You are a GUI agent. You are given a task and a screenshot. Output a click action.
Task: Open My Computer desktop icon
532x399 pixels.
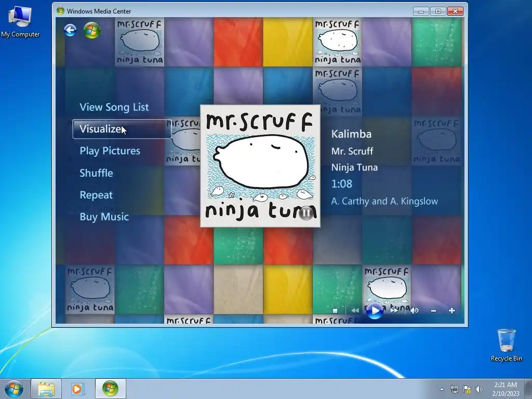pos(20,22)
